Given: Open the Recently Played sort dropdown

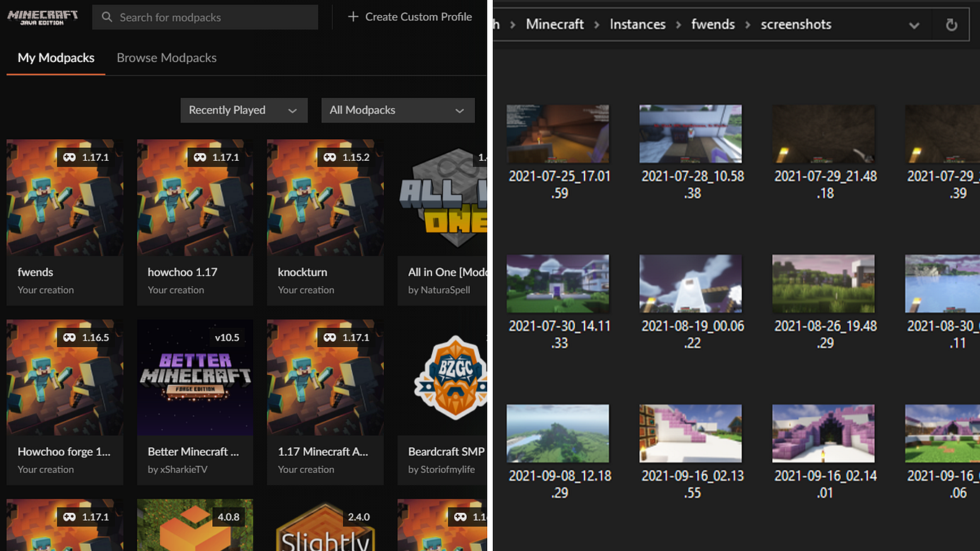Looking at the screenshot, I should 244,110.
